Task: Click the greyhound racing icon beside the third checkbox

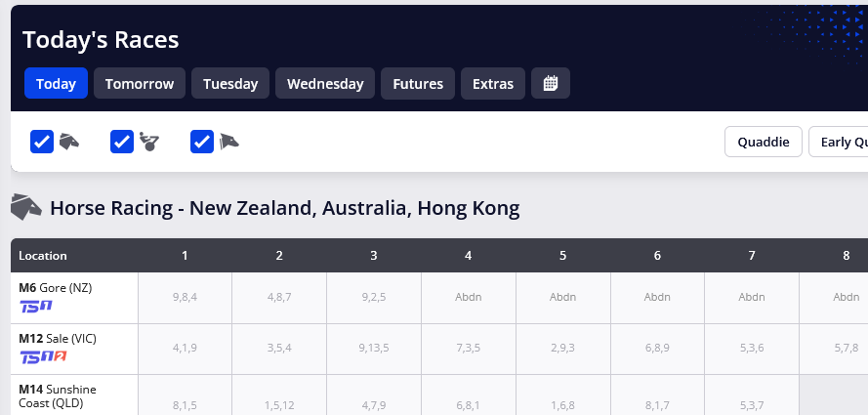Action: (x=229, y=142)
